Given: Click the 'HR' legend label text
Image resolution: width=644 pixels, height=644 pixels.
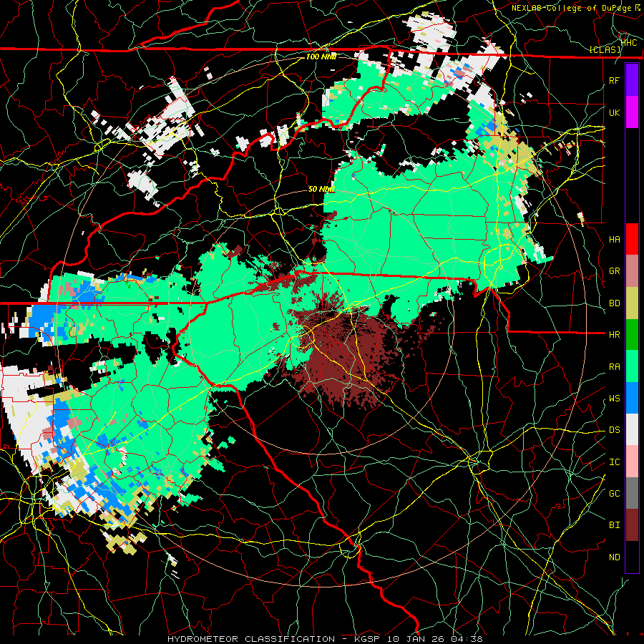Looking at the screenshot, I should pos(615,335).
